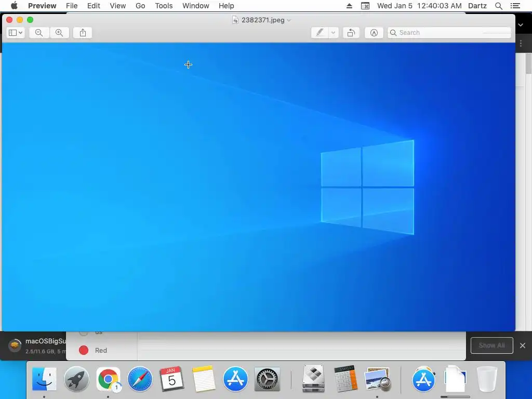Open the Go menu
Viewport: 532px width, 399px height.
[x=140, y=6]
